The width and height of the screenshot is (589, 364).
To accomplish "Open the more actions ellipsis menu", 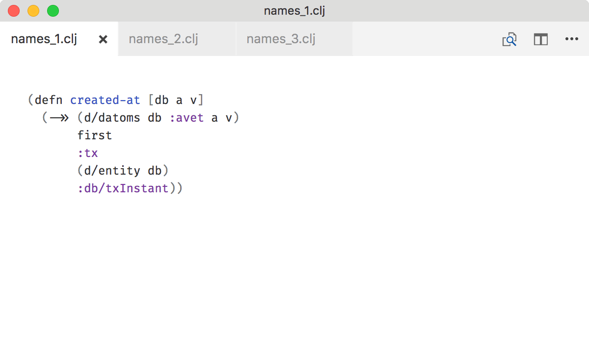I will click(x=572, y=39).
